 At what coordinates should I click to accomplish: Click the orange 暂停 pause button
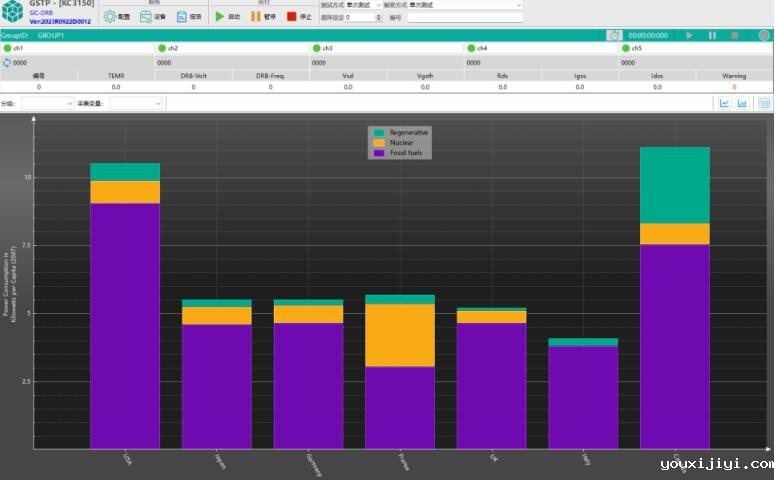(263, 17)
